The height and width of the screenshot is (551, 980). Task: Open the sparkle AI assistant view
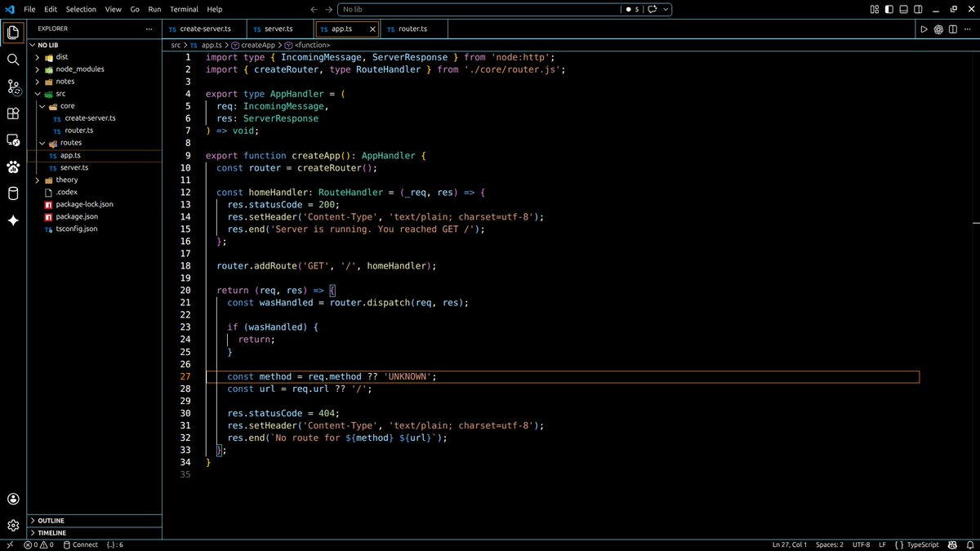pyautogui.click(x=13, y=220)
